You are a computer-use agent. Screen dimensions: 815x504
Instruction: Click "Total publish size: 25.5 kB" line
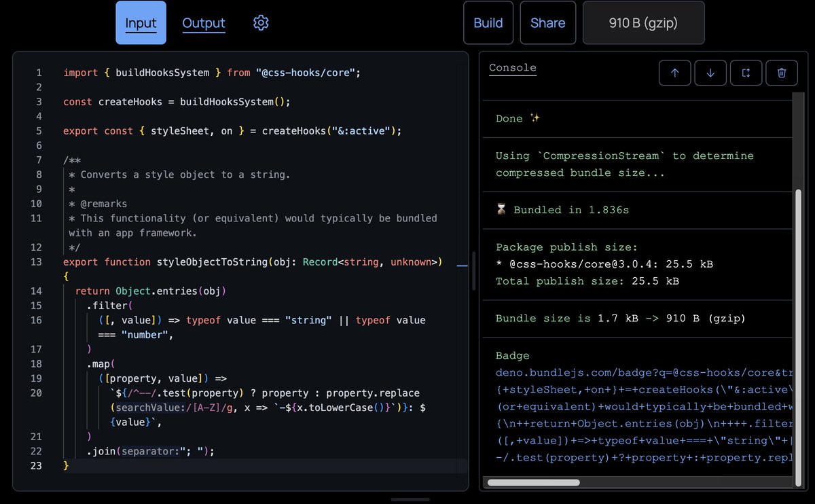point(587,281)
